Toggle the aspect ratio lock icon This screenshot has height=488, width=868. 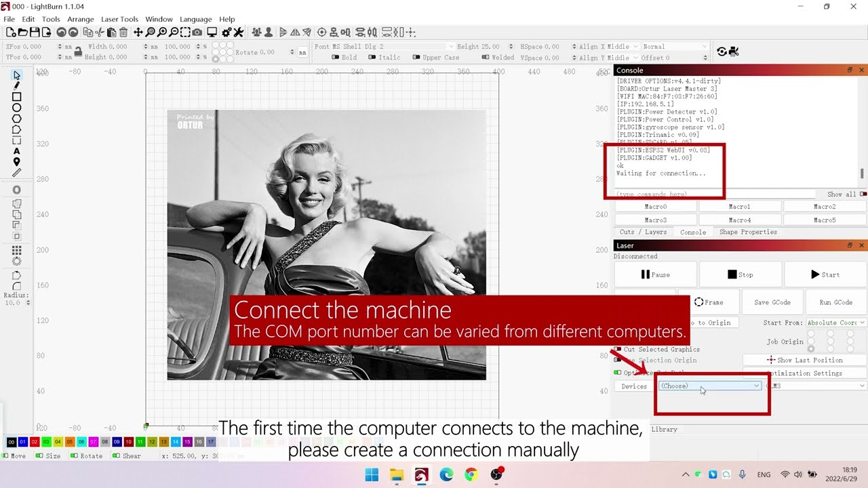[x=78, y=52]
